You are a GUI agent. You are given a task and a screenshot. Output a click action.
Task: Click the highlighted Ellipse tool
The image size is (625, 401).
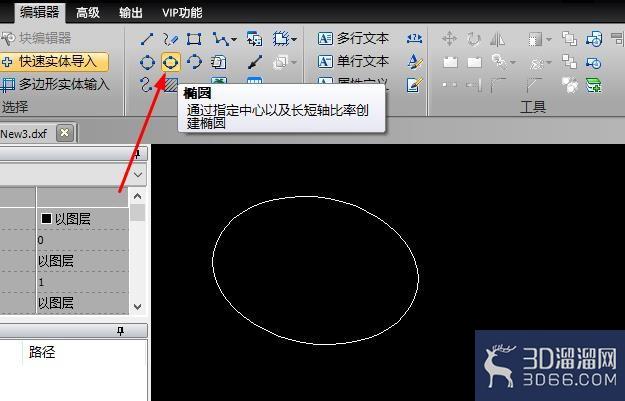(170, 63)
